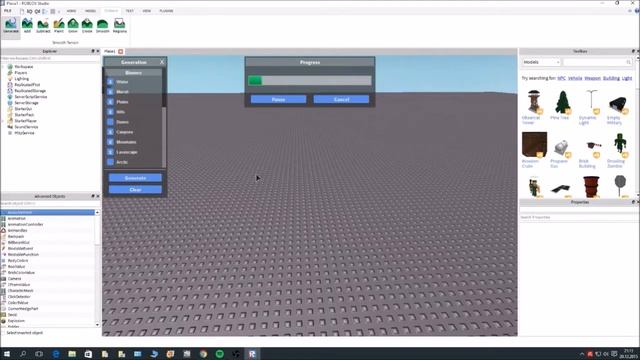The image size is (640, 360).
Task: Click Advanced Objects scrollbar down arrow
Action: tap(97, 325)
